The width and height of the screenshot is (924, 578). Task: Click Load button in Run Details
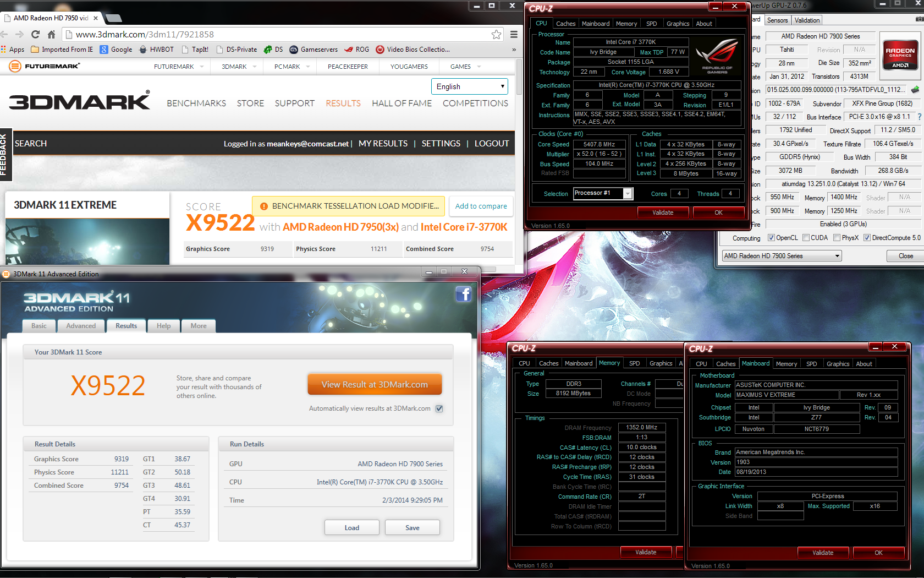(x=352, y=527)
